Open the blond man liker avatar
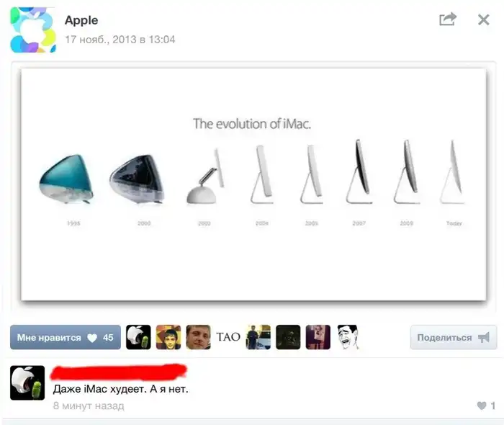This screenshot has height=425, width=504. 198,337
